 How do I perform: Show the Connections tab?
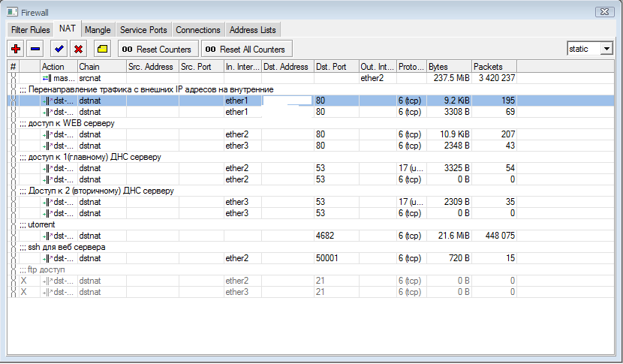198,30
